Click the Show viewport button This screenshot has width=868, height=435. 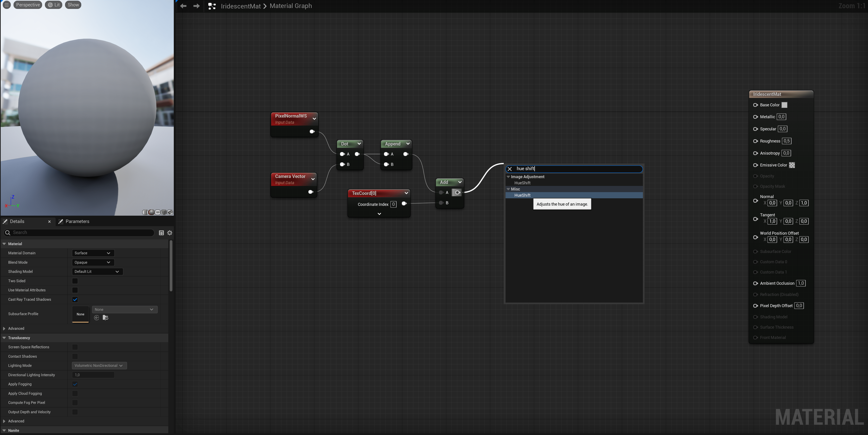(73, 5)
